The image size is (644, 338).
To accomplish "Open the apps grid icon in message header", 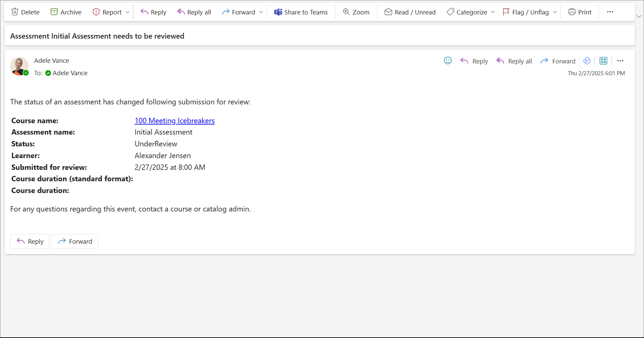I will click(x=603, y=61).
